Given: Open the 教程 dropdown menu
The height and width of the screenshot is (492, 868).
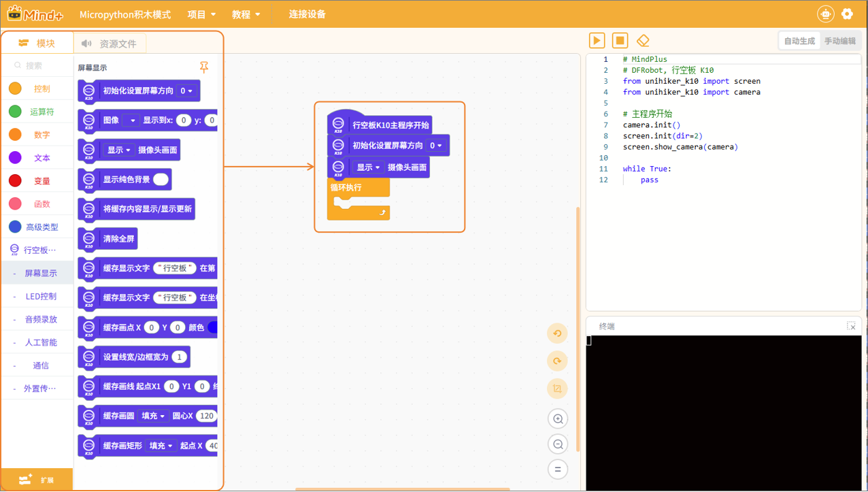Looking at the screenshot, I should pyautogui.click(x=246, y=14).
